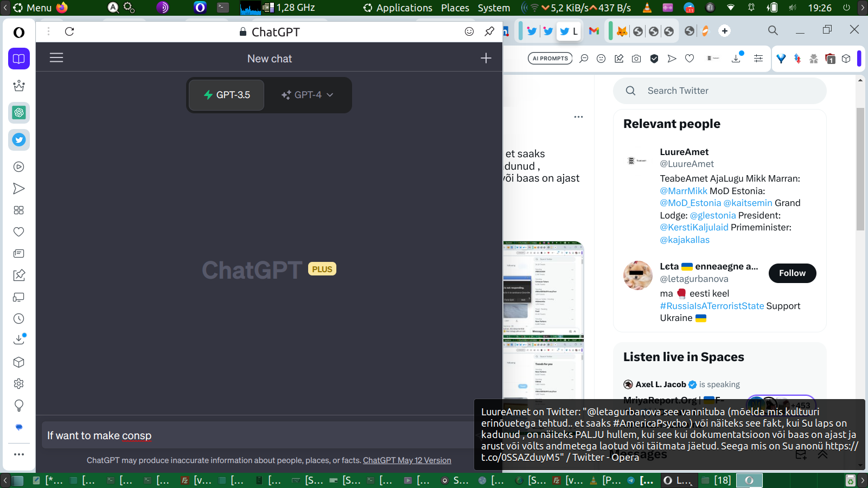The image size is (868, 488).
Task: Open Downloads icon in Opera sidebar
Action: point(19,339)
